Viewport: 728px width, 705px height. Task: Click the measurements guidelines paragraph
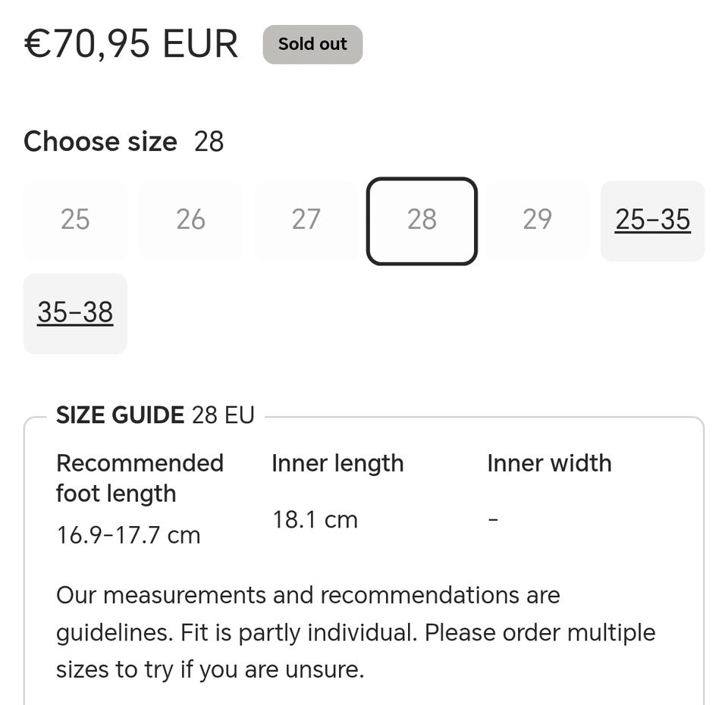[356, 632]
